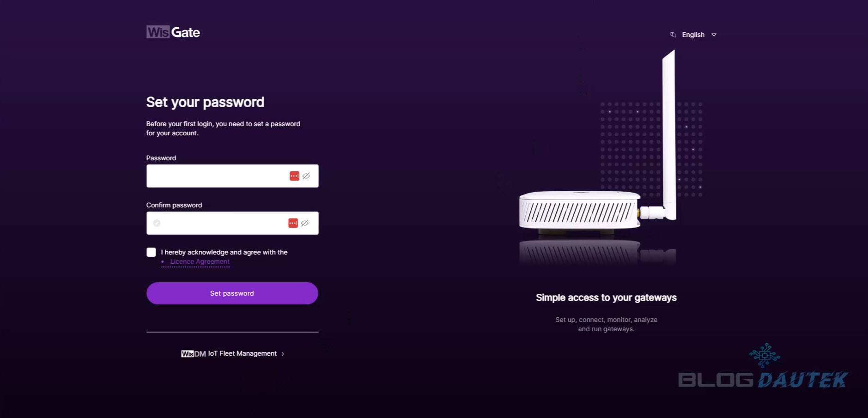Open the Licence Agreement link
Screen dimensions: 868x418
[200, 261]
